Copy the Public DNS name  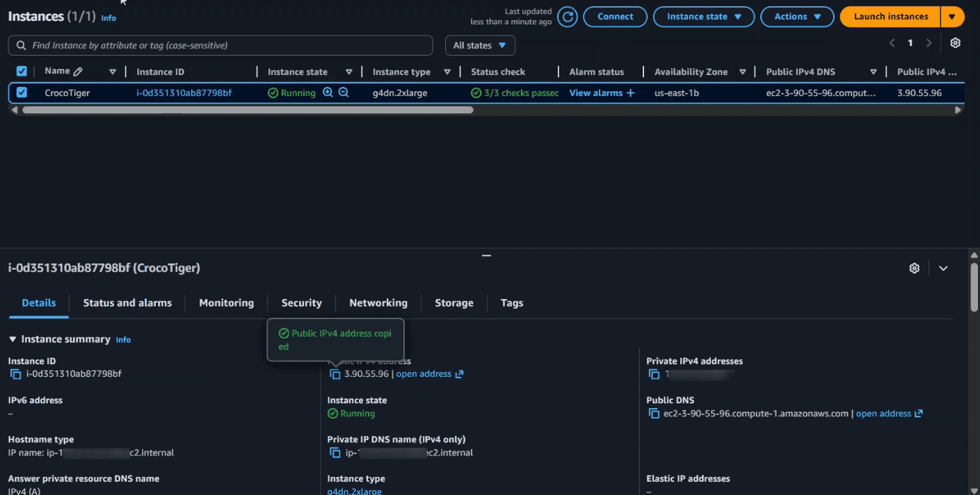654,413
